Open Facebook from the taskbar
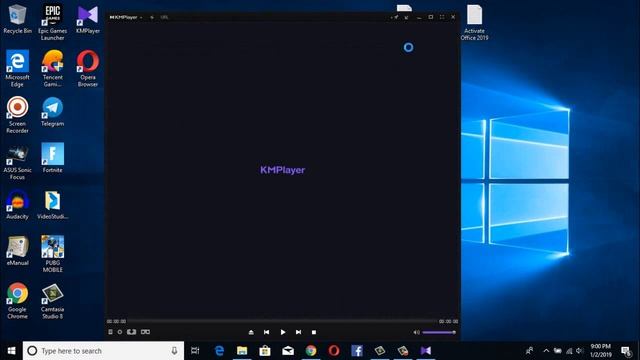Image resolution: width=640 pixels, height=360 pixels. tap(357, 351)
